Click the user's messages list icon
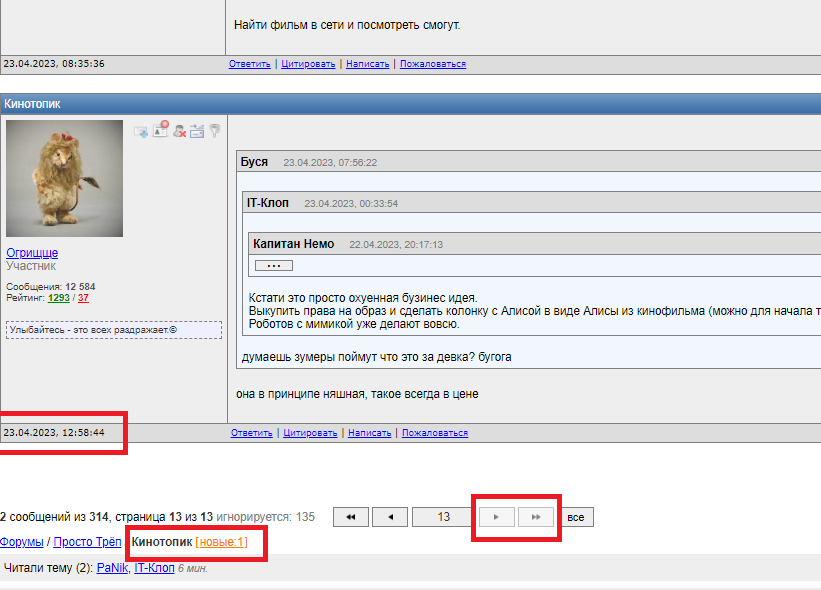 [x=197, y=131]
